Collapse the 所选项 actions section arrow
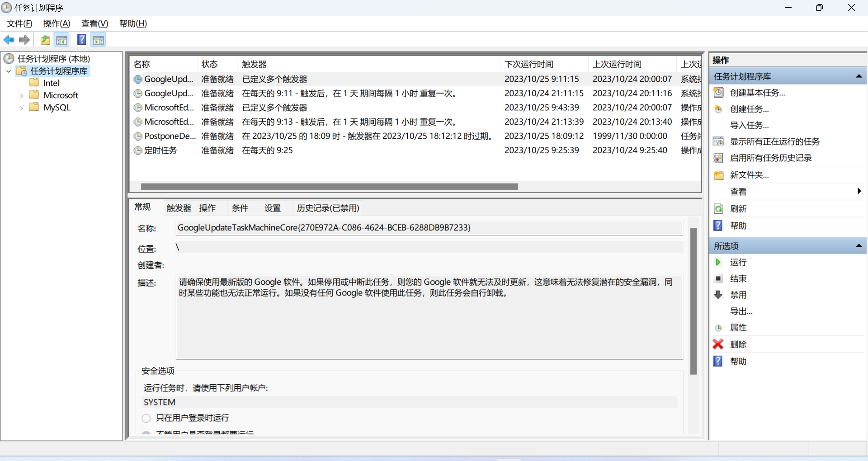Viewport: 868px width, 461px height. pos(859,246)
